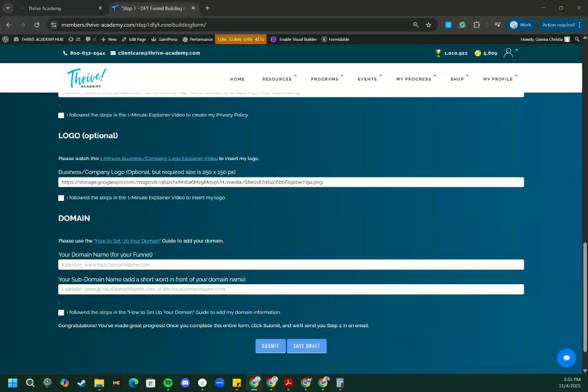588x392 pixels.
Task: Click the site search magnifier in admin bar
Action: [x=577, y=39]
